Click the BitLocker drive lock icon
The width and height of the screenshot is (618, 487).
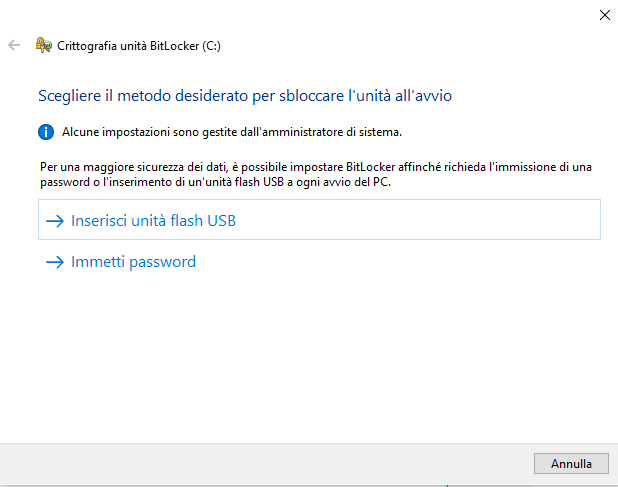click(44, 45)
